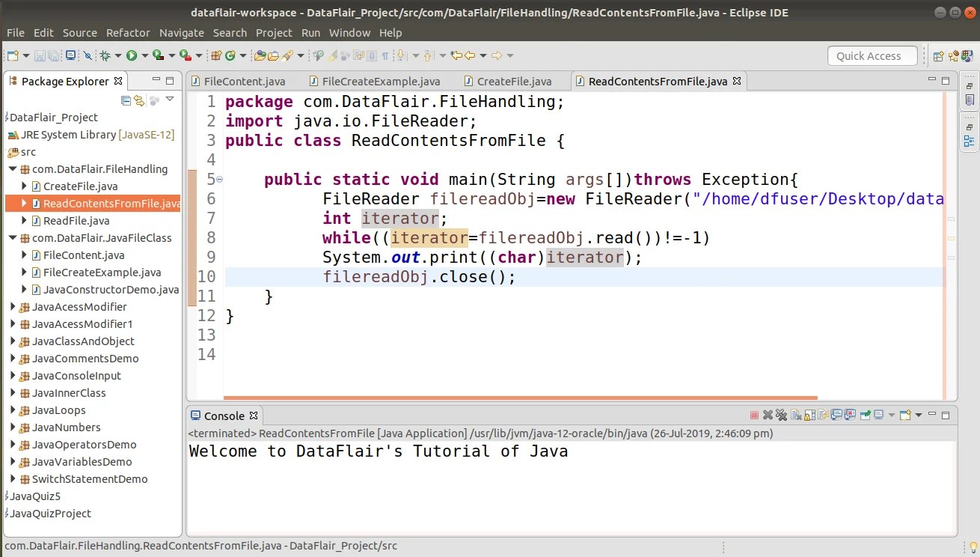
Task: Terminate the process in Console toolbar
Action: [x=754, y=416]
